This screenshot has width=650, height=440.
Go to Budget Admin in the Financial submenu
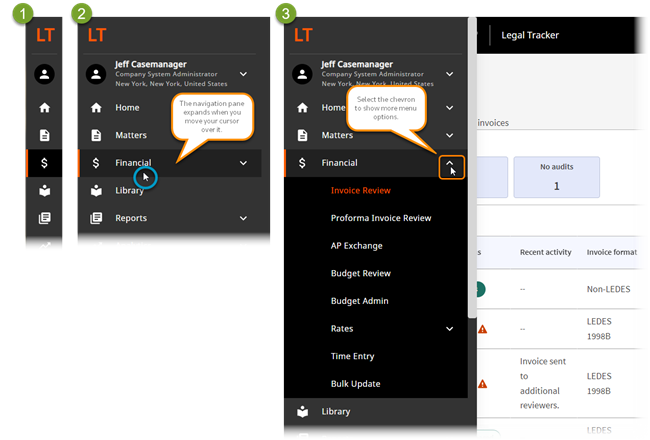[x=359, y=300]
